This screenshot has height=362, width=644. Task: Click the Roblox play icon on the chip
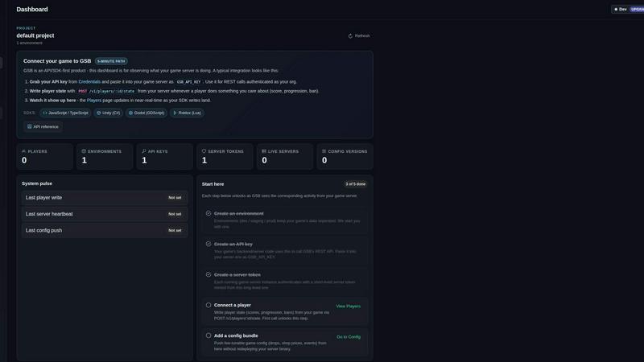[x=175, y=113]
